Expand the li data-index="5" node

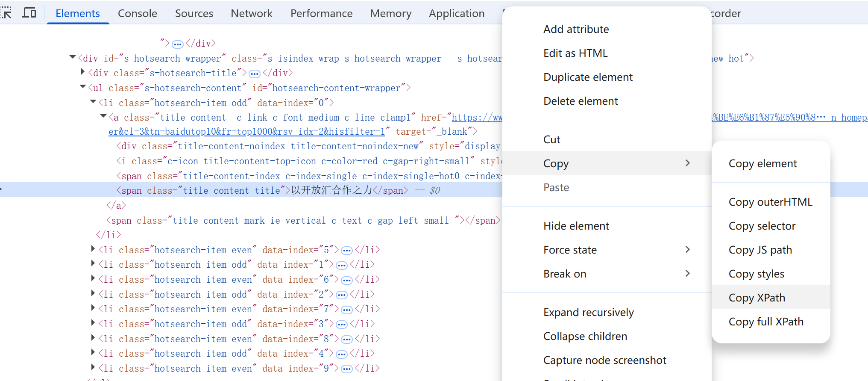93,248
